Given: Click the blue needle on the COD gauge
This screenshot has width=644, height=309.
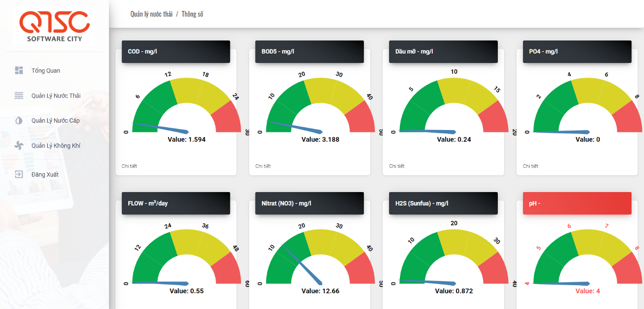Looking at the screenshot, I should (160, 128).
